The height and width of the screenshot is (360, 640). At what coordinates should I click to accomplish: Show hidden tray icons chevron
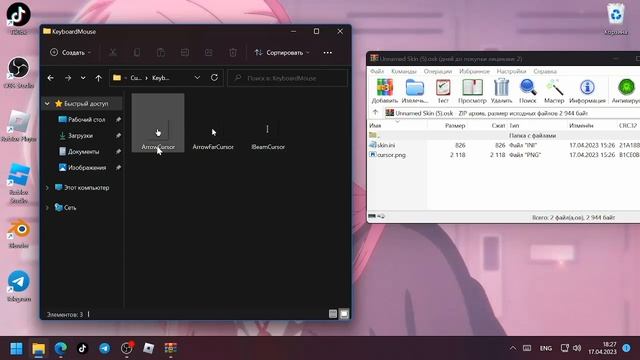pyautogui.click(x=513, y=348)
